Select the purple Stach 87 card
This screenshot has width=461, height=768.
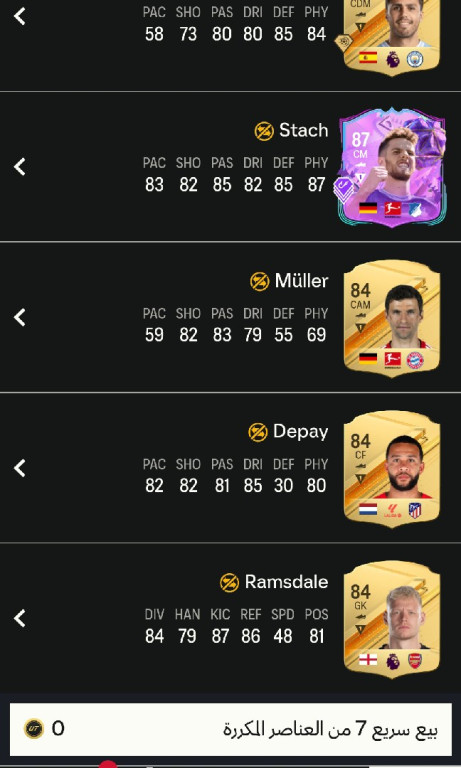[x=392, y=168]
